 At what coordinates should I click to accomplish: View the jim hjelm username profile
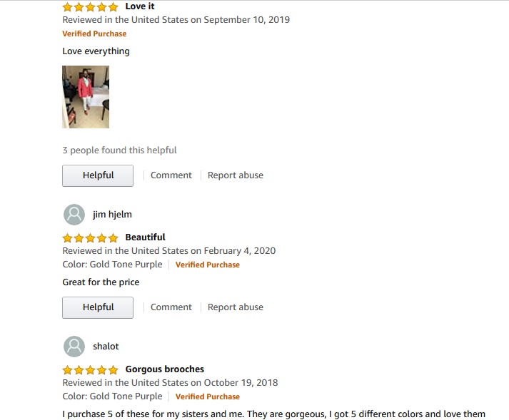point(112,215)
